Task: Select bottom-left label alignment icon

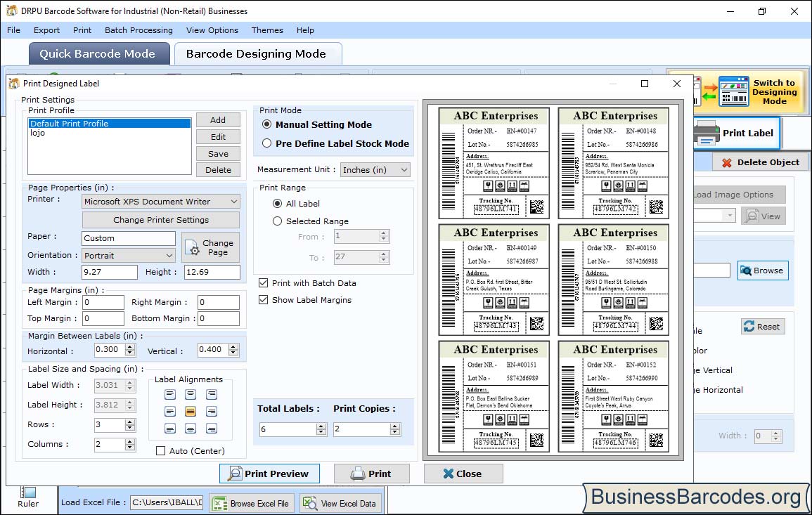Action: click(170, 429)
